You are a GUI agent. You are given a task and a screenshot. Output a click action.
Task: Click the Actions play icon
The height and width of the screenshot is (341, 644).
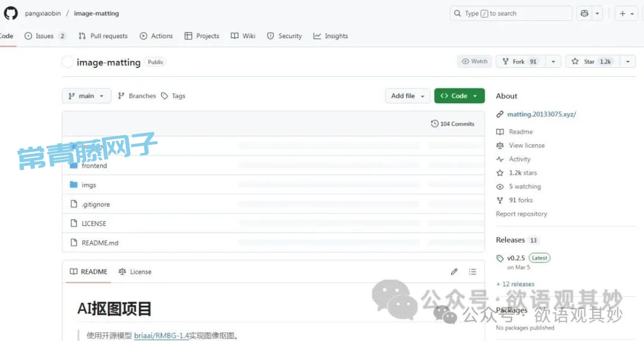point(143,36)
